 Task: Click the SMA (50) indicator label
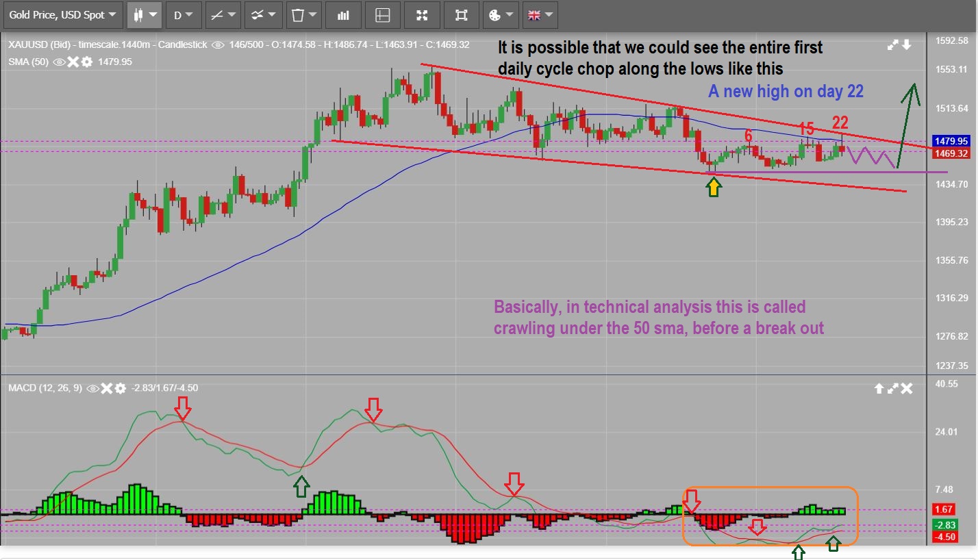[x=29, y=62]
